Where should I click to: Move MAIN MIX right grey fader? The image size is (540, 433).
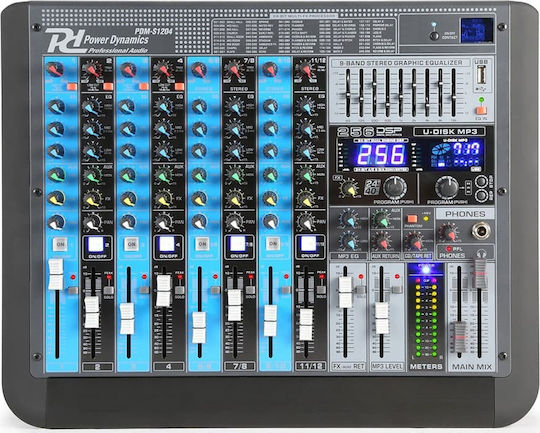(480, 274)
